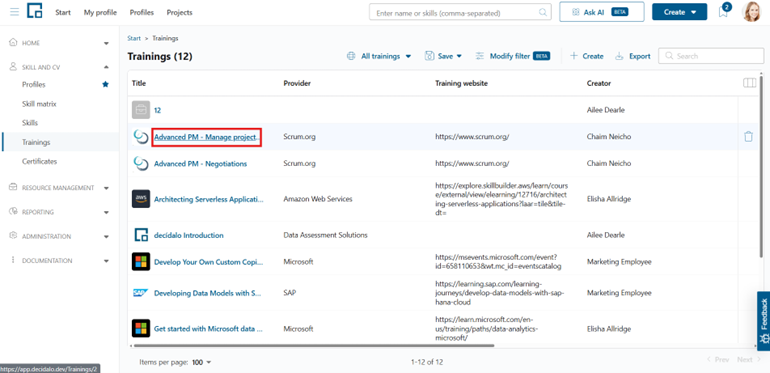770x373 pixels.
Task: Expand the RESOURCE MANAGEMENT section
Action: point(107,188)
